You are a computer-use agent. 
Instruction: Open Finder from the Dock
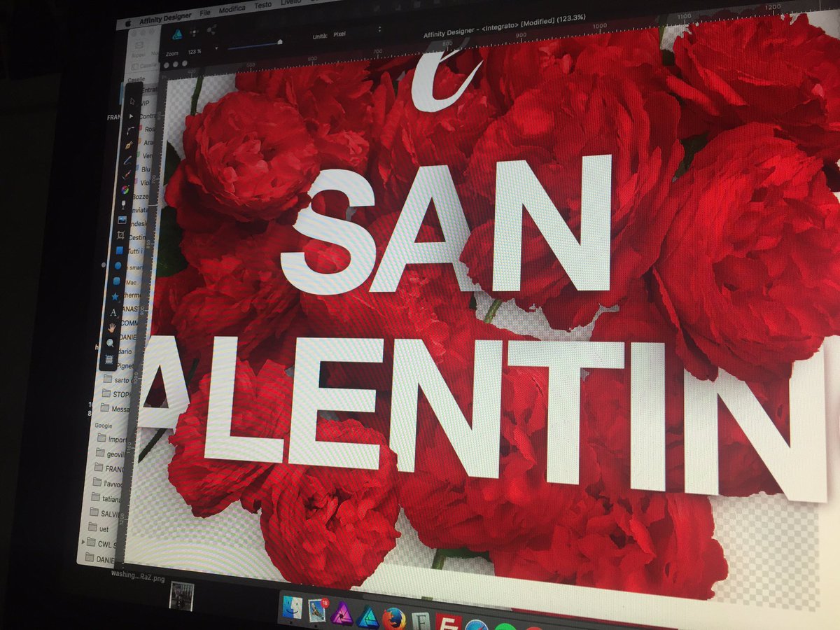click(291, 608)
